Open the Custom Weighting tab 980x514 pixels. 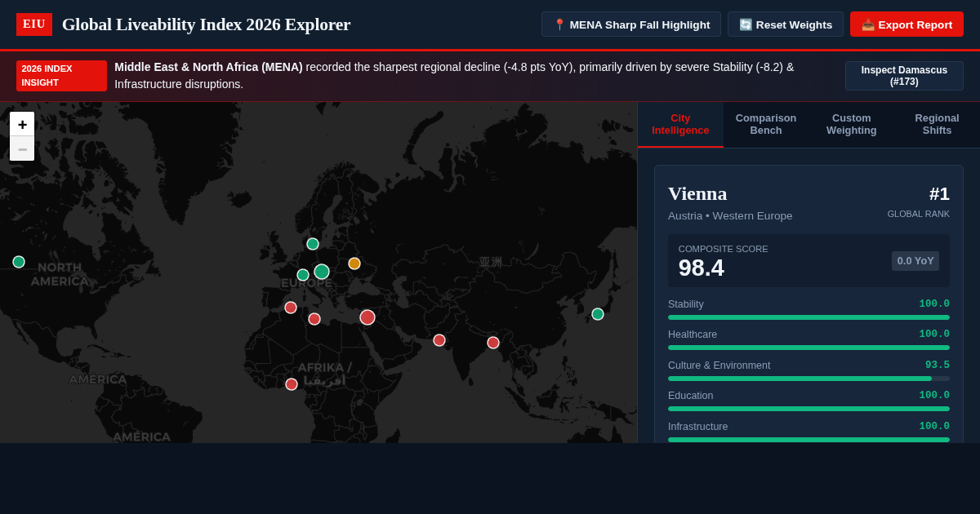(x=851, y=124)
